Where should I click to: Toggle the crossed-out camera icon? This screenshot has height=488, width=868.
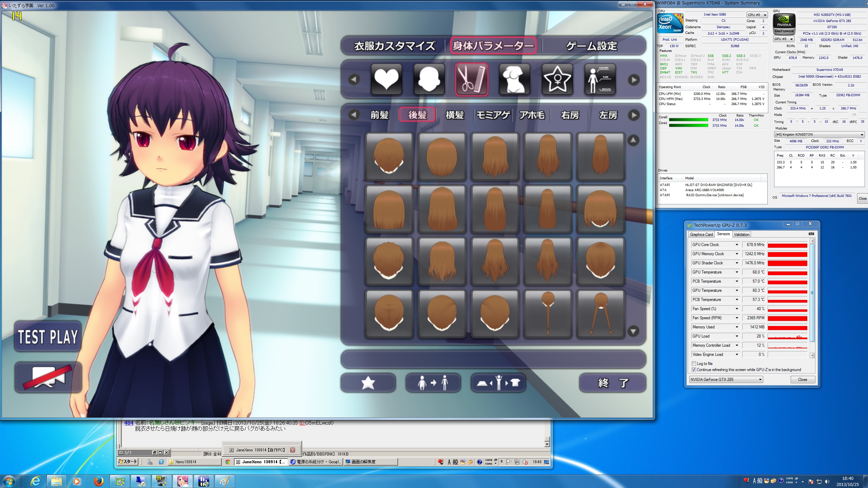pyautogui.click(x=48, y=377)
